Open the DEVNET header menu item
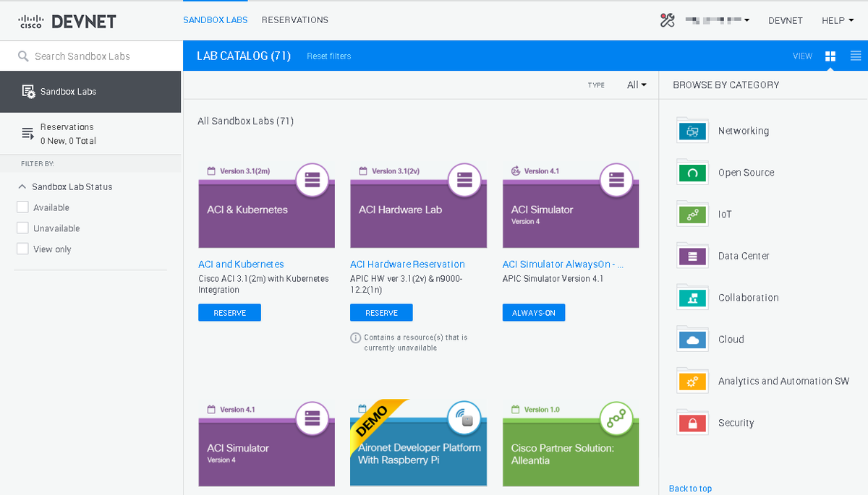Screen dimensions: 868x495 (x=786, y=20)
